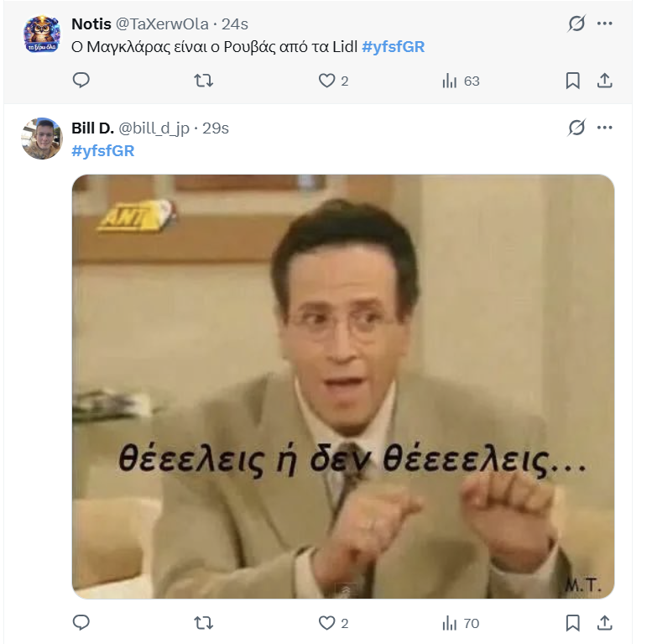Open the meme image in Bill D.'s tweet

342,386
